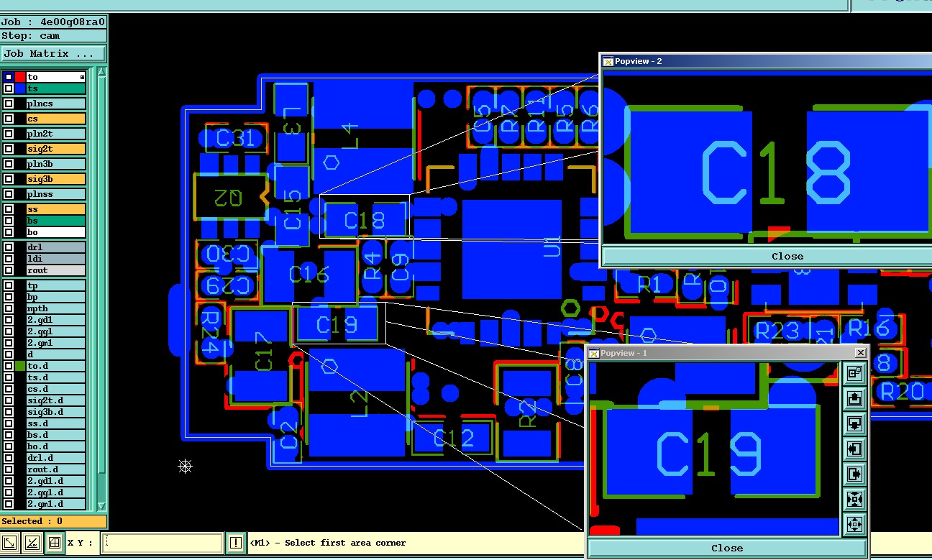
Task: Select the '2.gd1.d' layer name
Action: (x=56, y=481)
